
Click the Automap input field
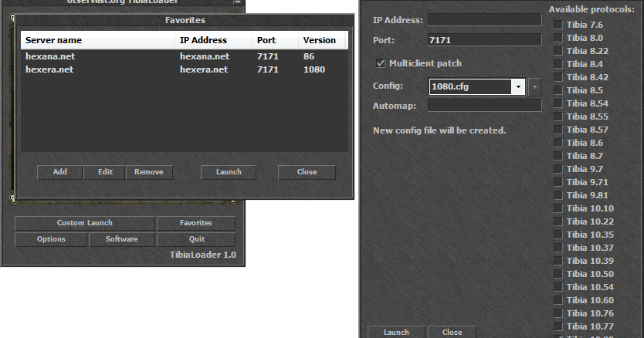click(x=485, y=106)
